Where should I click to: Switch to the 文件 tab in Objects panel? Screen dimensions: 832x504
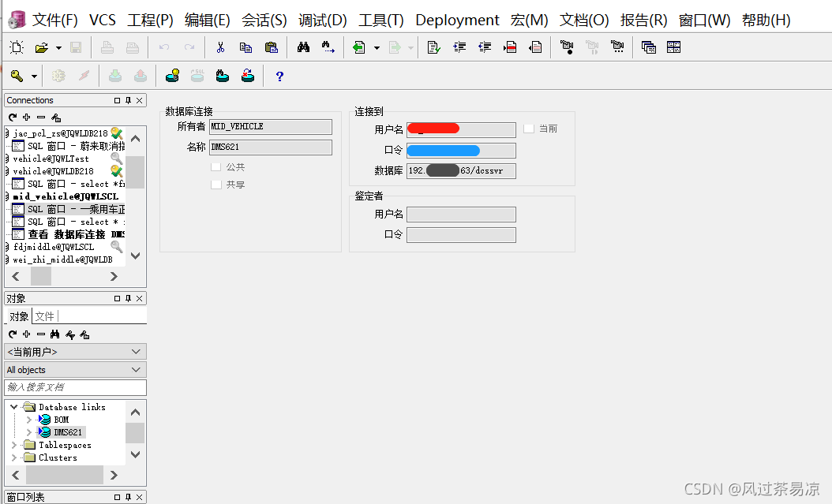(x=44, y=316)
